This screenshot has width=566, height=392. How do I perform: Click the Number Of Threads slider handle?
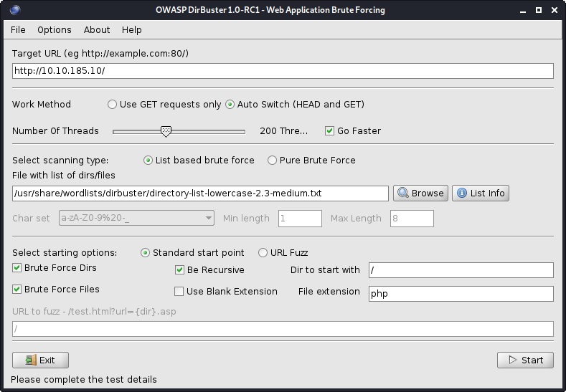166,131
